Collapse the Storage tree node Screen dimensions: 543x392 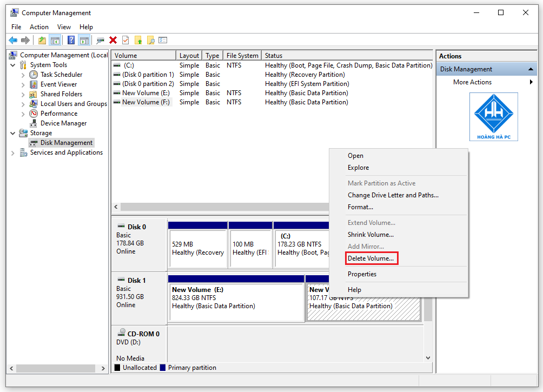13,133
